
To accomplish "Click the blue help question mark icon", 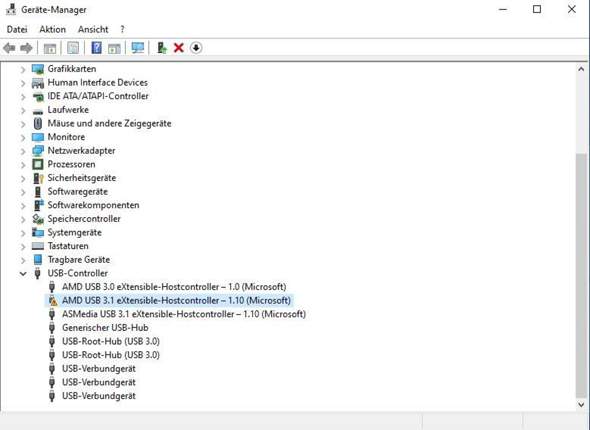I will coord(97,48).
